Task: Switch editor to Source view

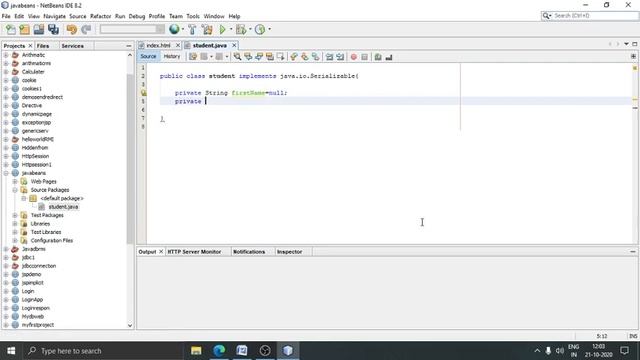Action: click(x=148, y=56)
